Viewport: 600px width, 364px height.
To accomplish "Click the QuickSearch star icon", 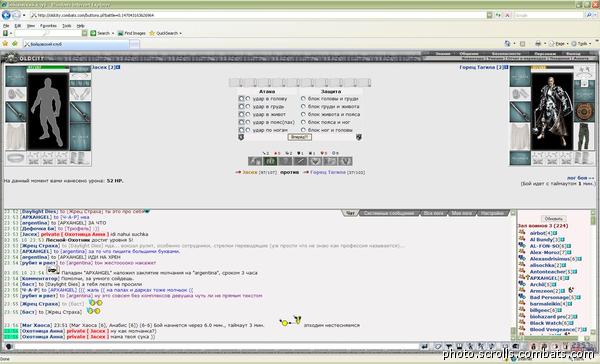I will (x=152, y=33).
